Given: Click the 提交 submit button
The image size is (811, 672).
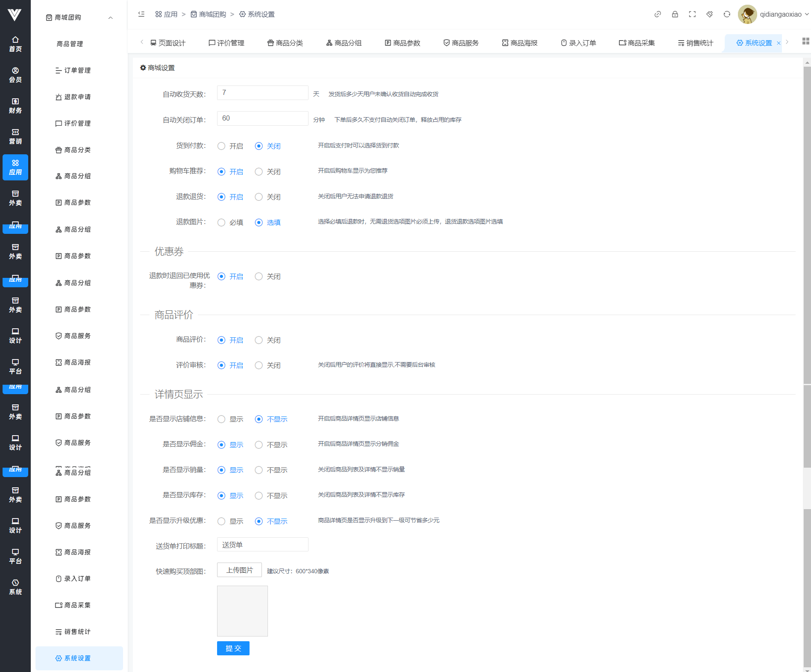Looking at the screenshot, I should tap(233, 648).
